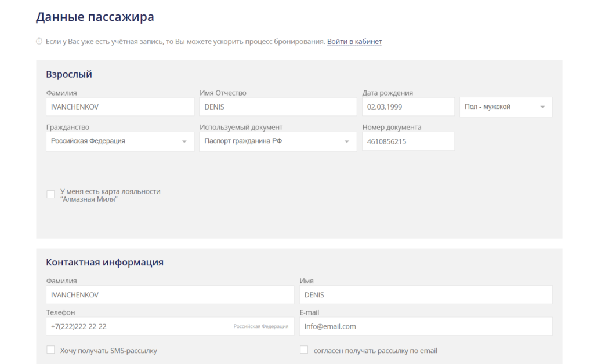
Task: Open the 'Войти в кабинет' login link
Action: point(354,42)
